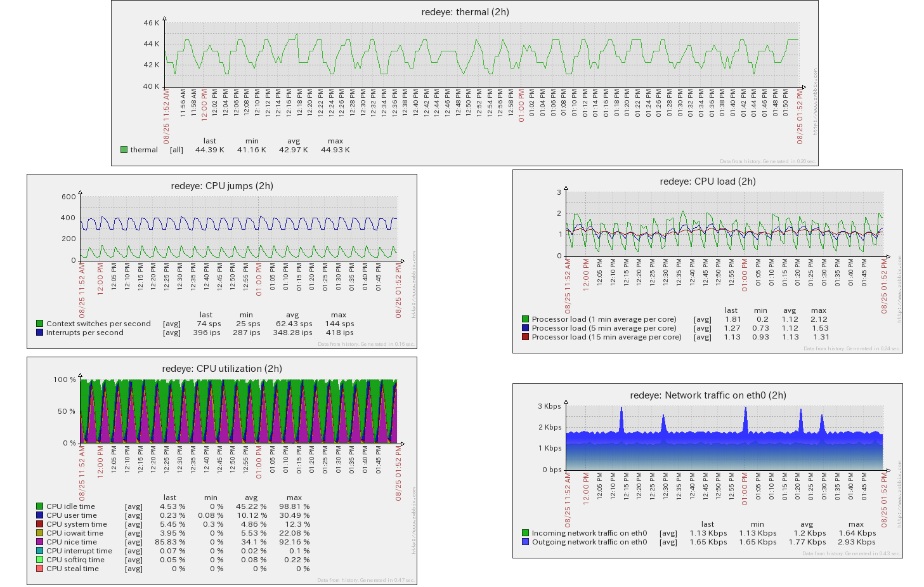Click inside the thermal chart plot area
This screenshot has height=587, width=924.
click(x=482, y=55)
